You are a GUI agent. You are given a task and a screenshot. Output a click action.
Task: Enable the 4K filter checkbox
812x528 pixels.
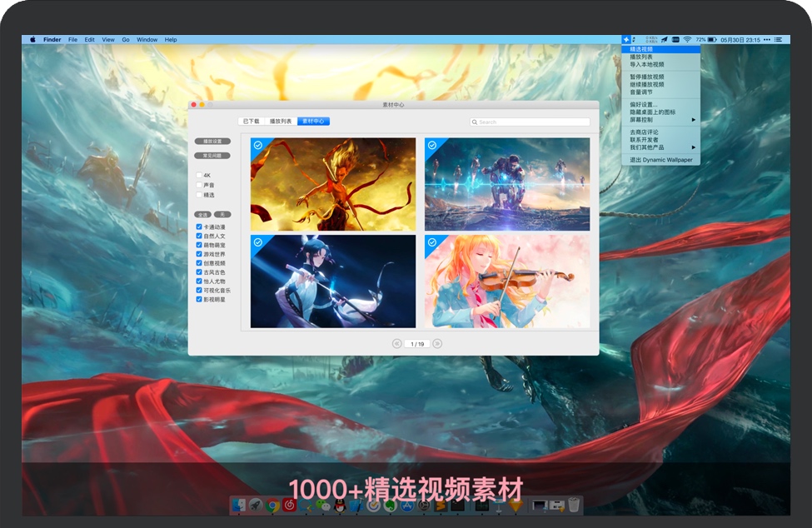(199, 175)
